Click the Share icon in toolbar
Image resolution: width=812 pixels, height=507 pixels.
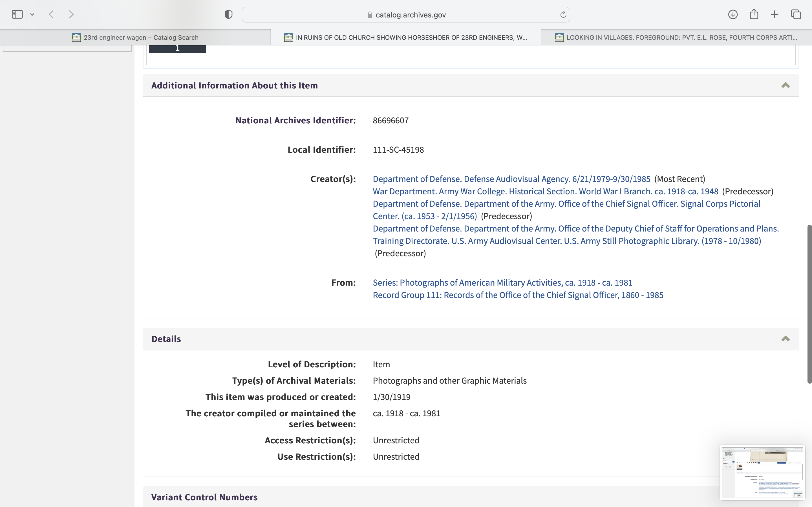tap(754, 14)
